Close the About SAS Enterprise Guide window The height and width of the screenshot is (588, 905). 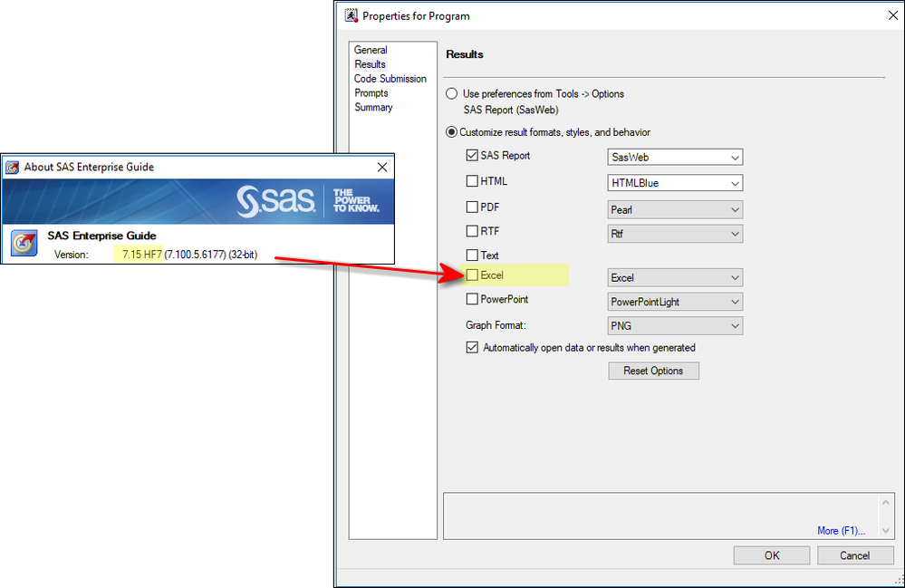click(x=382, y=167)
